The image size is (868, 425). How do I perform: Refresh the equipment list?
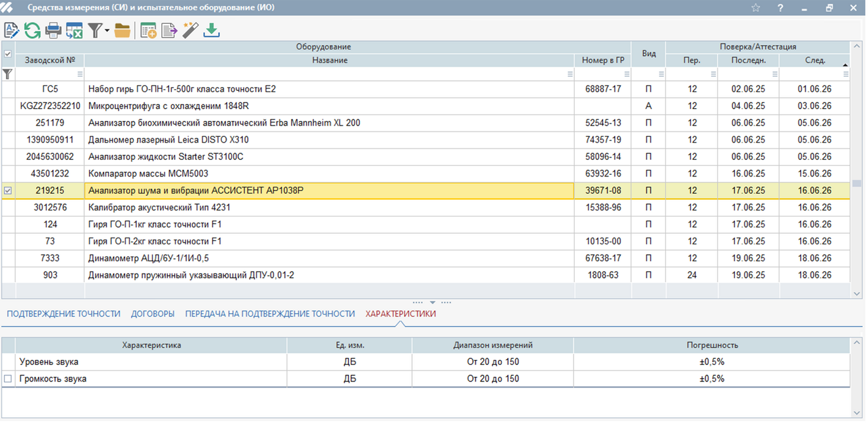tap(32, 30)
